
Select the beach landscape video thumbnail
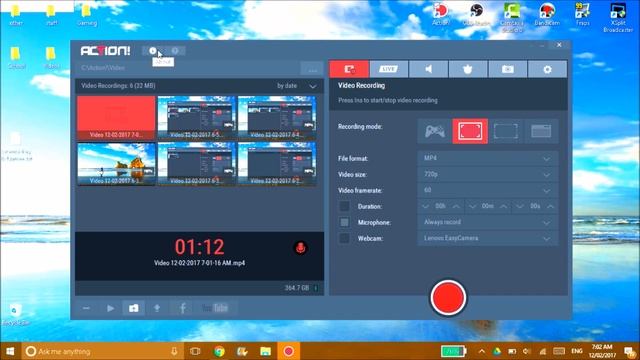click(116, 164)
